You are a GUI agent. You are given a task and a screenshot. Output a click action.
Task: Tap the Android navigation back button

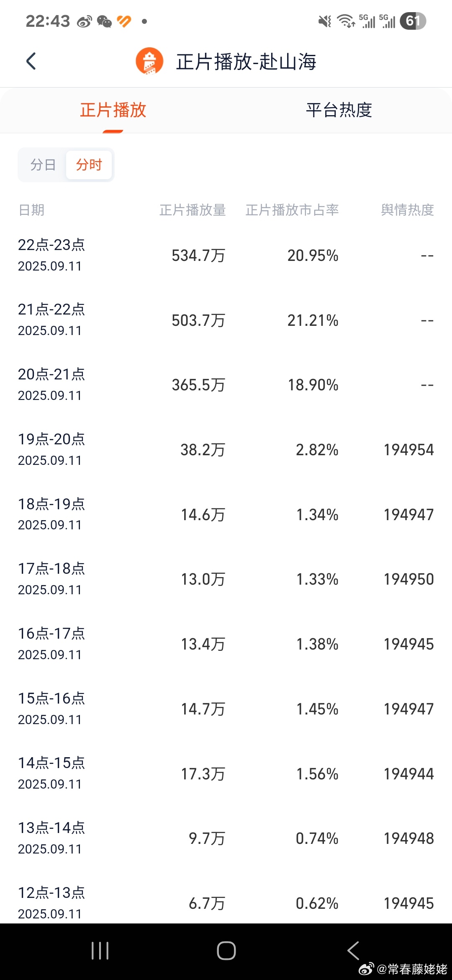353,950
